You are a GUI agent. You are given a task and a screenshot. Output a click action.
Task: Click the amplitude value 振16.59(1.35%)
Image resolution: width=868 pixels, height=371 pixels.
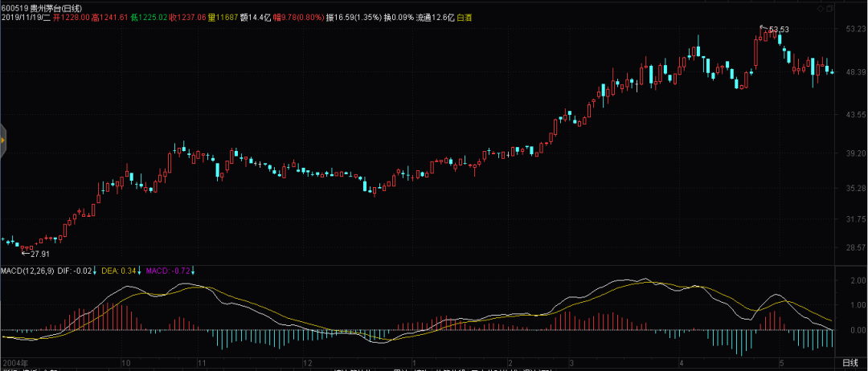354,18
